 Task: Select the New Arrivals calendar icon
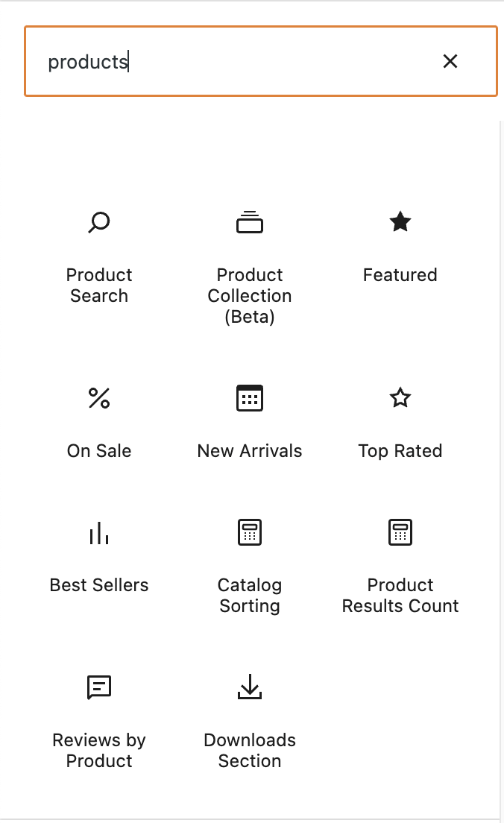coord(250,397)
